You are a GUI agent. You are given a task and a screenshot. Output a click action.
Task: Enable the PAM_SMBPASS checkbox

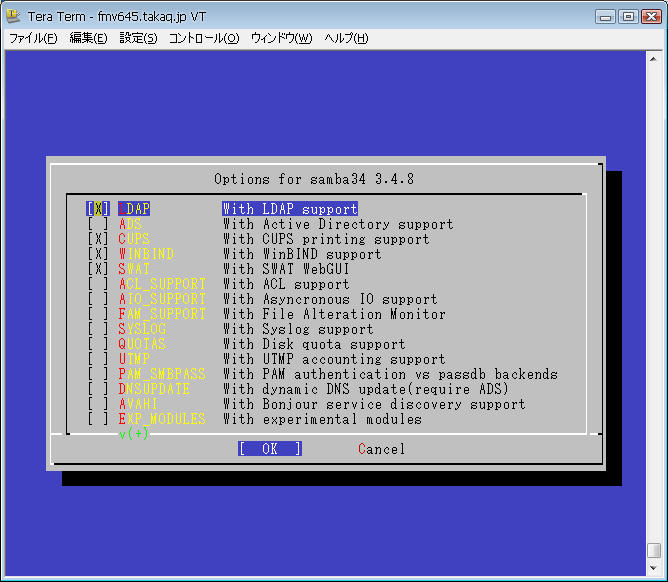point(98,374)
